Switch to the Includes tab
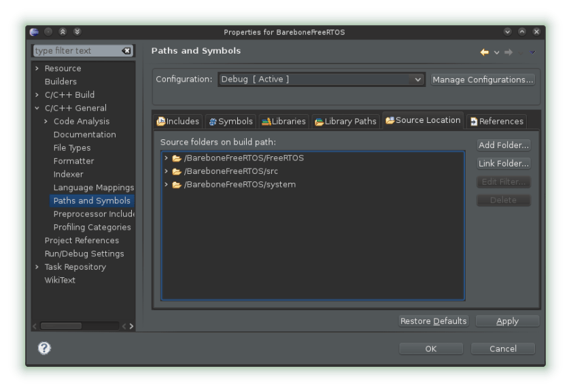 pyautogui.click(x=178, y=122)
